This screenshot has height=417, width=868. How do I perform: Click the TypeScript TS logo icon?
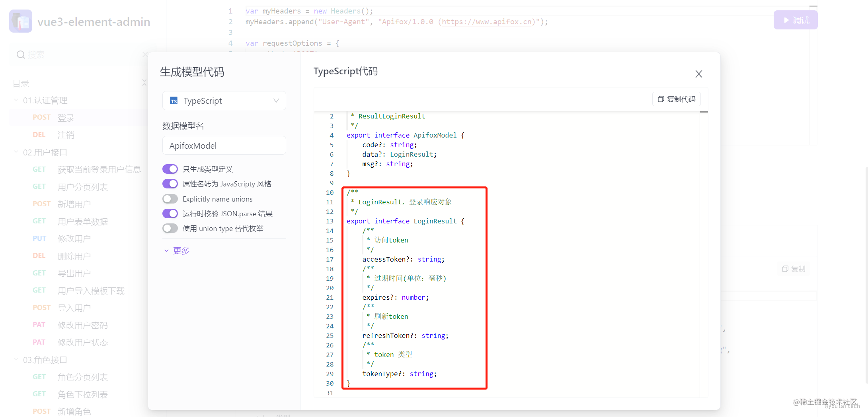(x=174, y=101)
